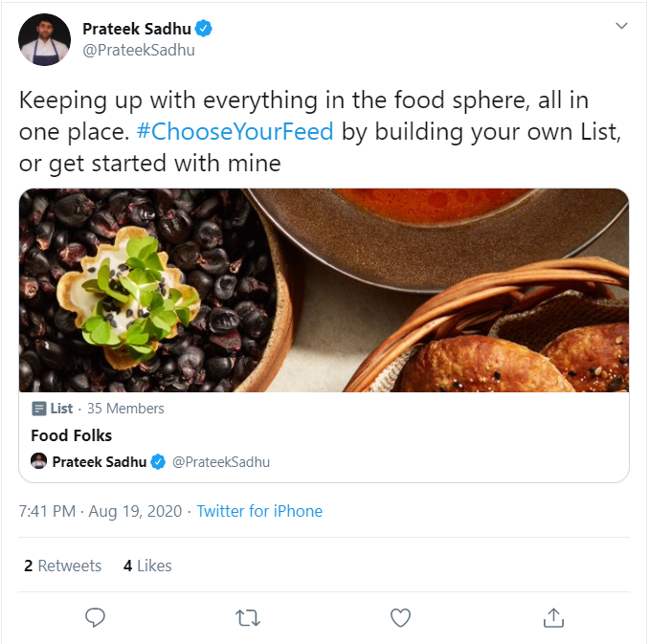Click the List icon in card
The image size is (649, 644).
click(38, 409)
